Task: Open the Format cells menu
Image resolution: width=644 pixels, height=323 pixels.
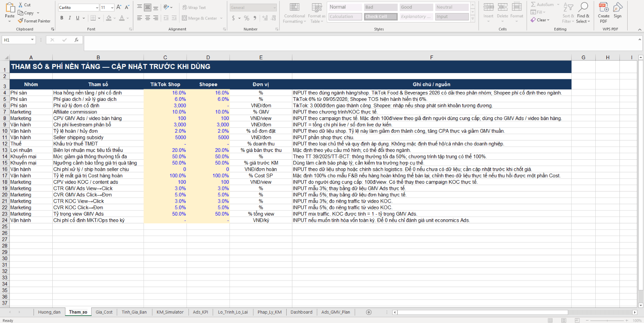Action: coord(517,11)
